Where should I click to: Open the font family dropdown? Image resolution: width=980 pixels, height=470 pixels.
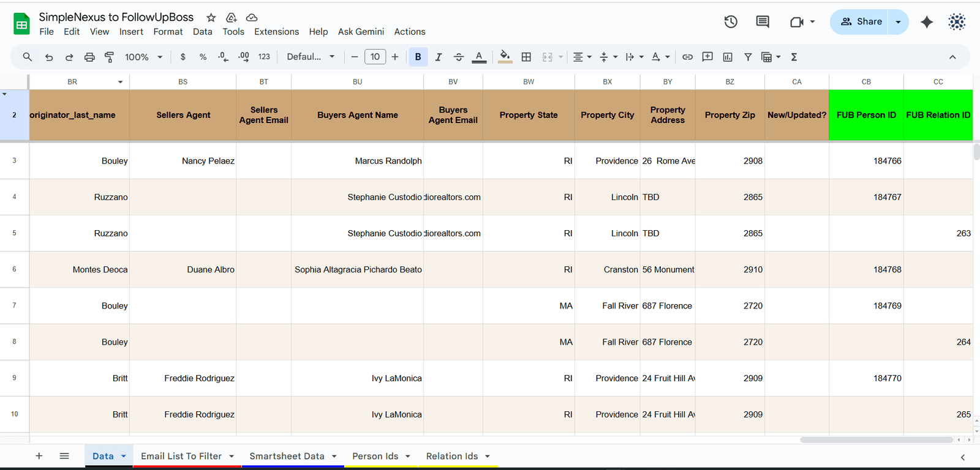coord(311,57)
